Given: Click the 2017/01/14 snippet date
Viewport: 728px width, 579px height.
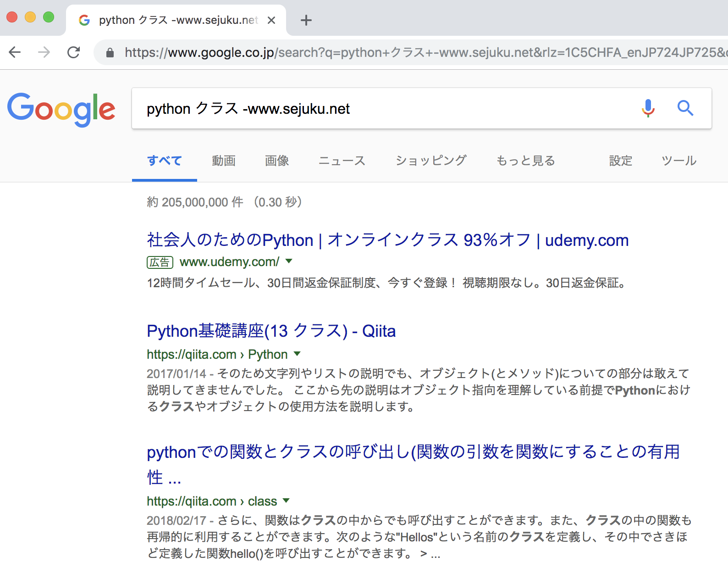Looking at the screenshot, I should (x=176, y=374).
